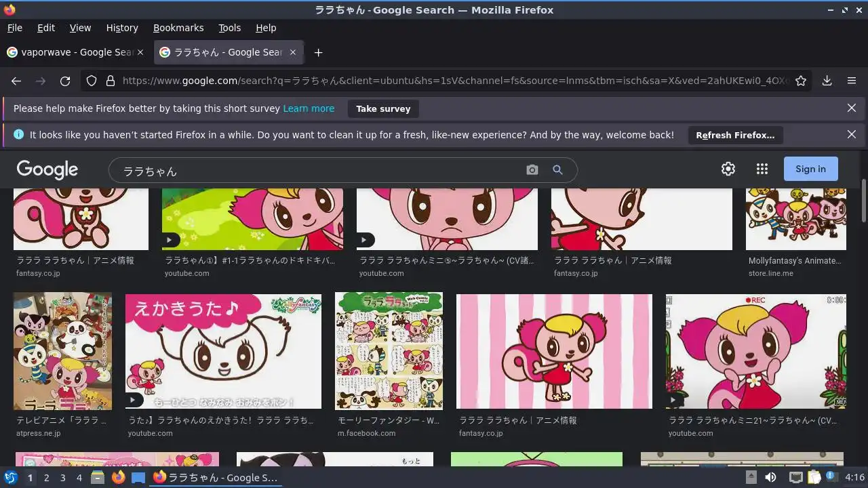Open the Mollyfantasy's Animated stickers thumbnail
The height and width of the screenshot is (488, 868).
click(796, 220)
